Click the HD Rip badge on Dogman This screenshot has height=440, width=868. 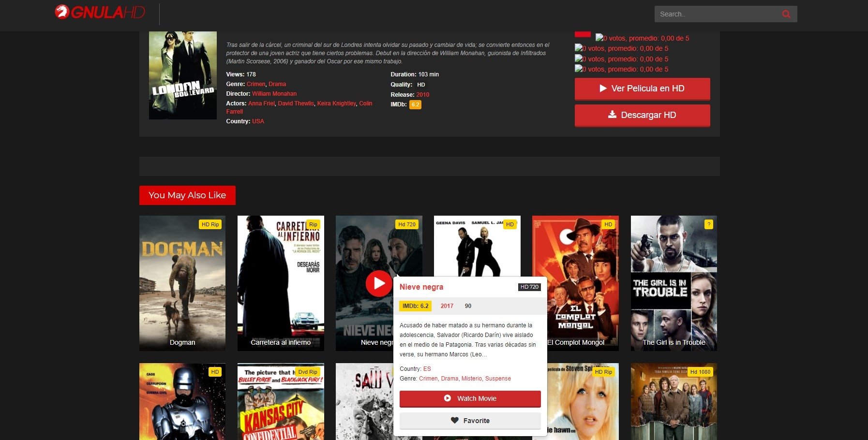[210, 224]
